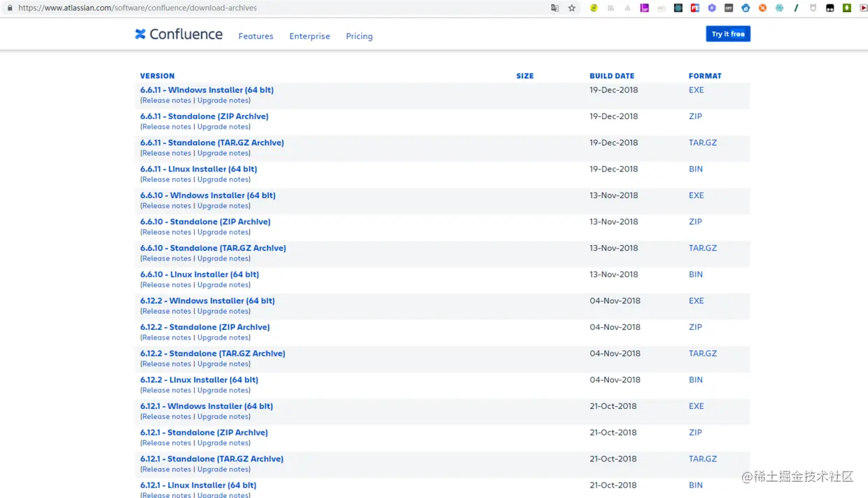Open the Enterprise menu item
Screen dimensions: 868x498
click(309, 36)
